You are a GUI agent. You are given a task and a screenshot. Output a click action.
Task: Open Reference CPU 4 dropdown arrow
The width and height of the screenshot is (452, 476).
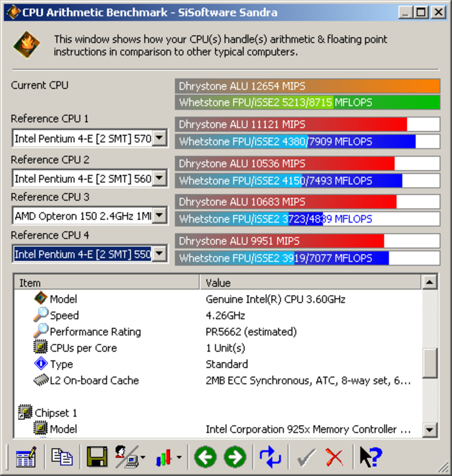(x=159, y=253)
